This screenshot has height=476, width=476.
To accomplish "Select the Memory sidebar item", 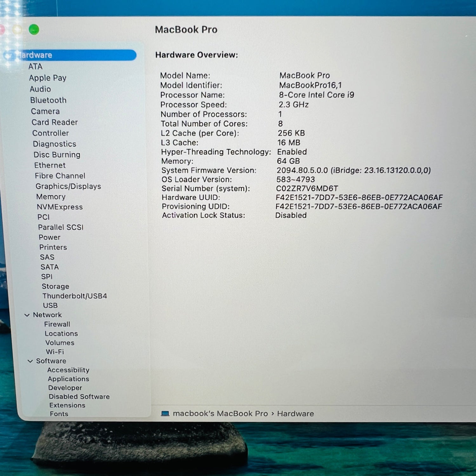I will [x=51, y=197].
